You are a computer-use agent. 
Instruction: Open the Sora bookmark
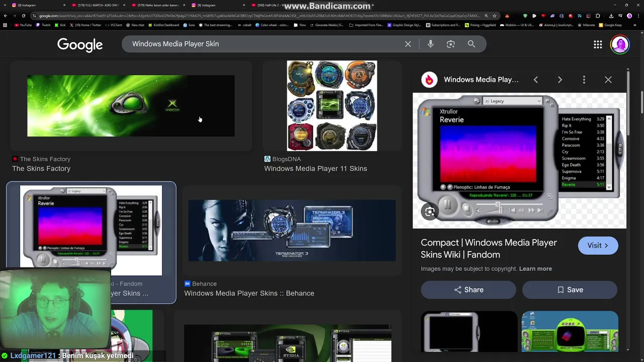coord(189,25)
